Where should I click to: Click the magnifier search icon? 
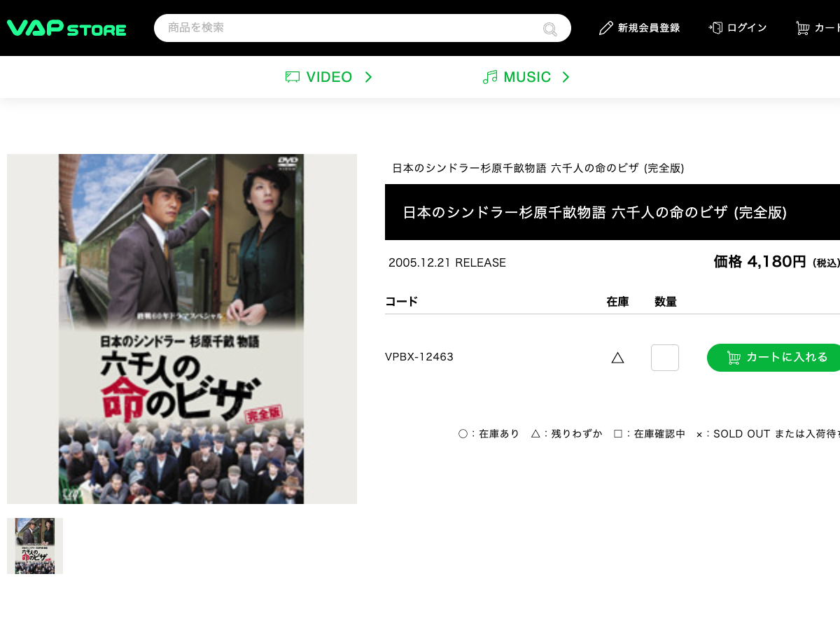(550, 29)
